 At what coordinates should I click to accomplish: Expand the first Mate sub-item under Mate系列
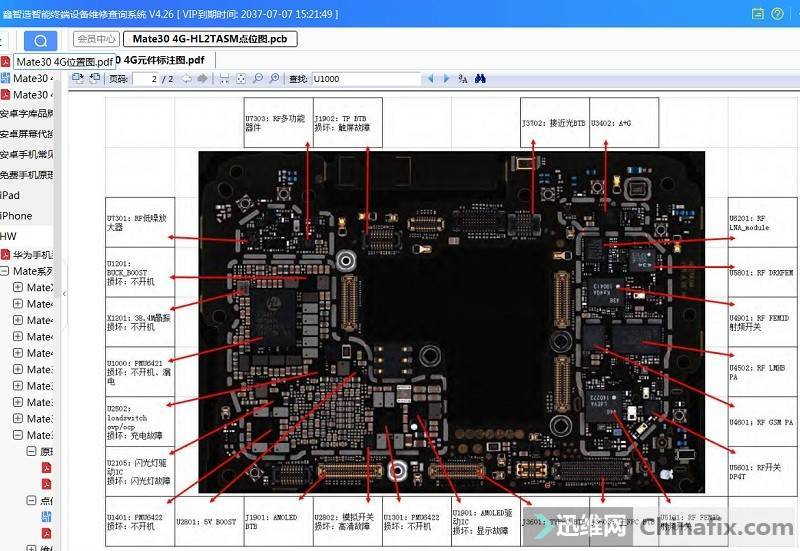[x=18, y=288]
